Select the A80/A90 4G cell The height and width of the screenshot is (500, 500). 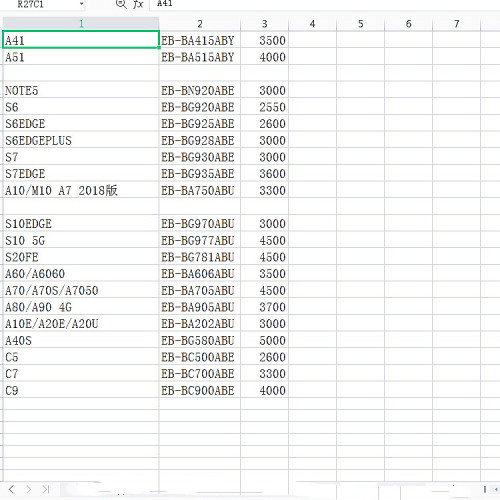click(81, 307)
